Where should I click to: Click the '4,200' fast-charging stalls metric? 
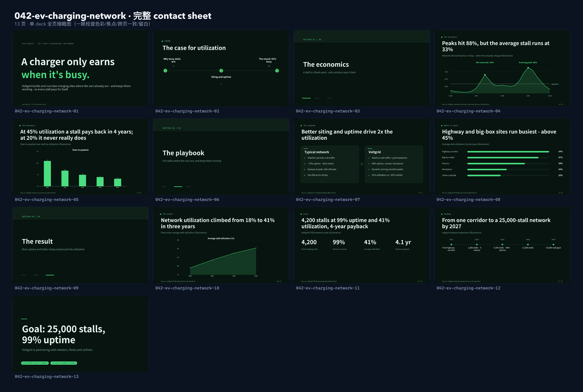pos(309,242)
